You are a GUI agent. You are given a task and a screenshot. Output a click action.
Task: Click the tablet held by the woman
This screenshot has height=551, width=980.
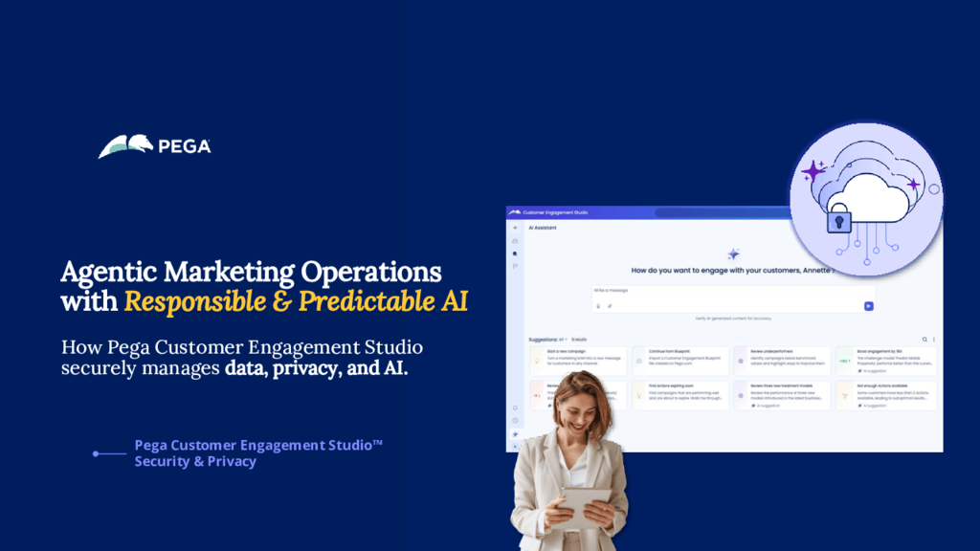[x=585, y=507]
